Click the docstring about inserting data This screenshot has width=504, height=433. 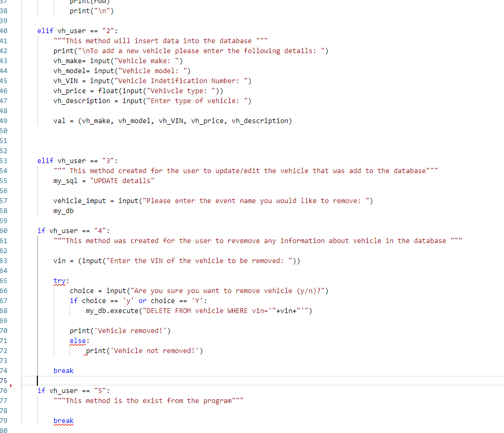click(160, 41)
